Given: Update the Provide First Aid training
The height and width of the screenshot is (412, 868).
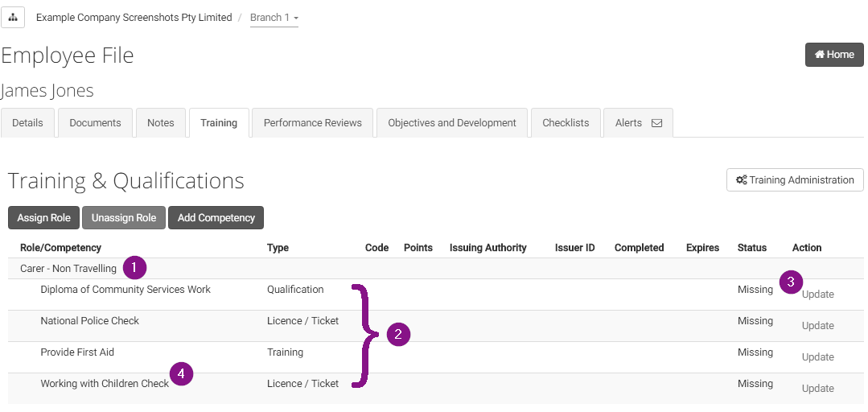Looking at the screenshot, I should pyautogui.click(x=817, y=357).
